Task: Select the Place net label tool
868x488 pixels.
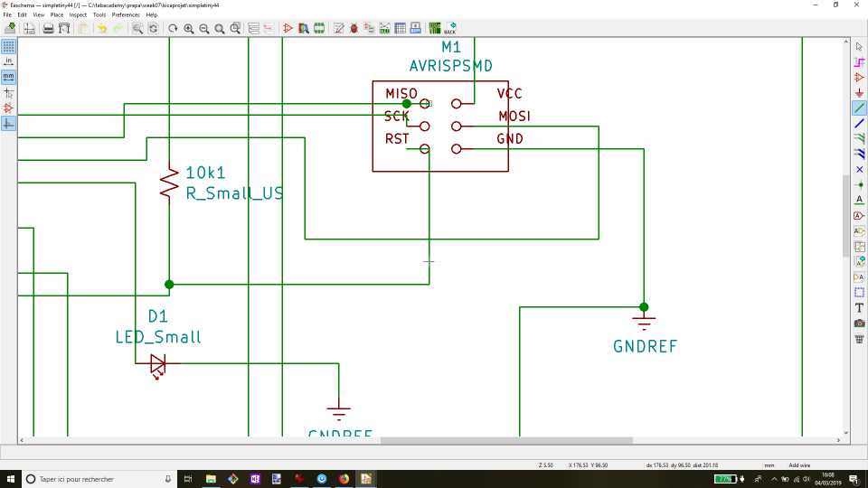Action: coord(859,200)
